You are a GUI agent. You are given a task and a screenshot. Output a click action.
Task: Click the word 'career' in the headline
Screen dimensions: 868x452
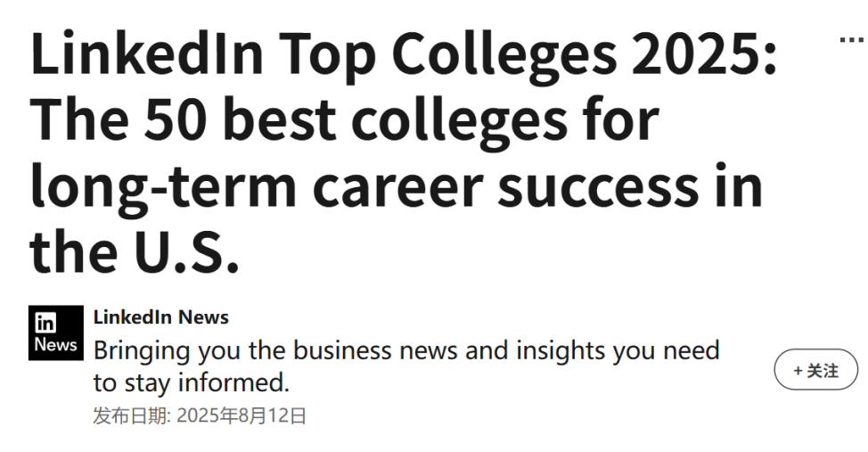(397, 187)
